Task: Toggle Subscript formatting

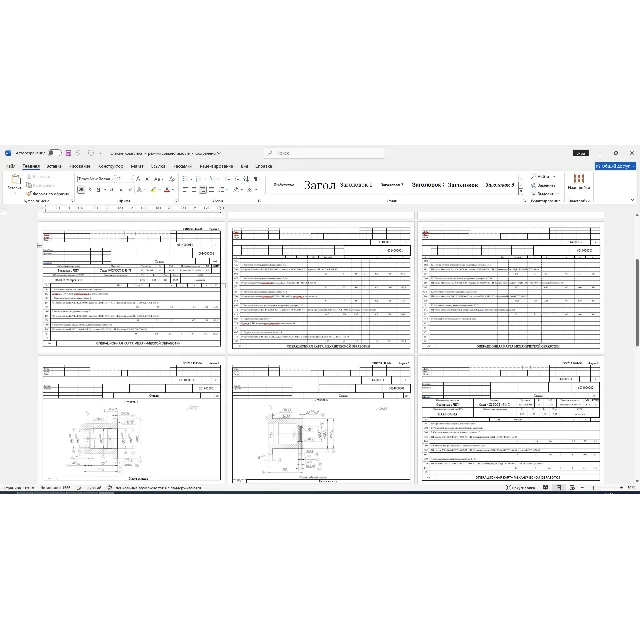Action: point(121,190)
